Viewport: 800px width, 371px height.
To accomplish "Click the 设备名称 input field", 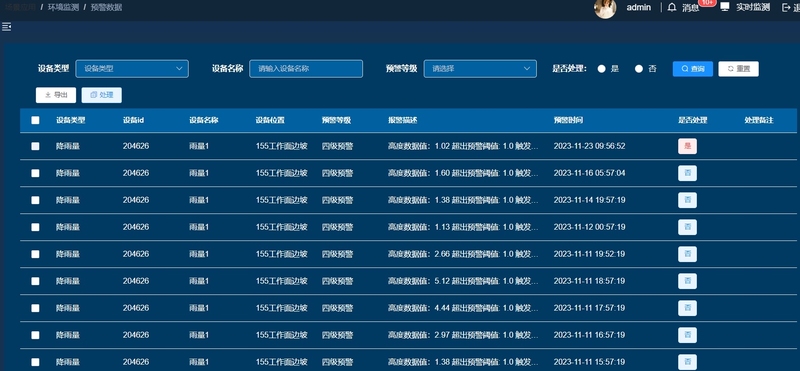I will point(306,69).
